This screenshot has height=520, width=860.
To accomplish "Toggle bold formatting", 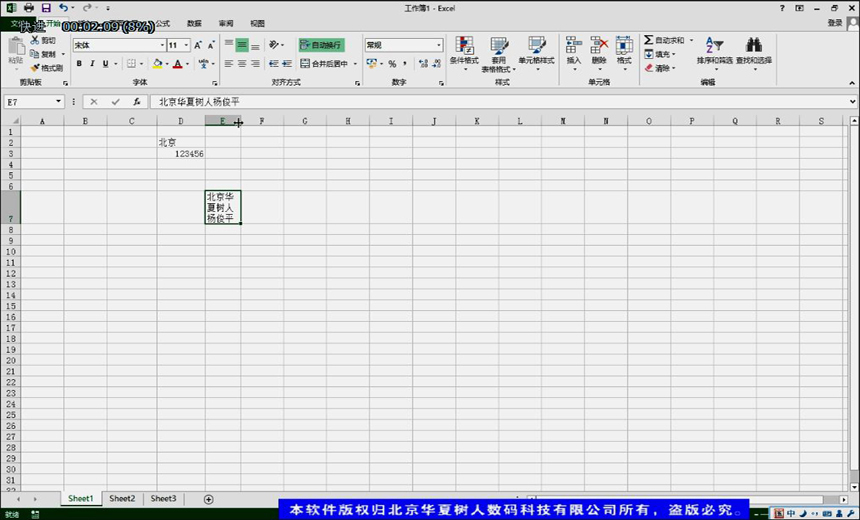I will (79, 64).
